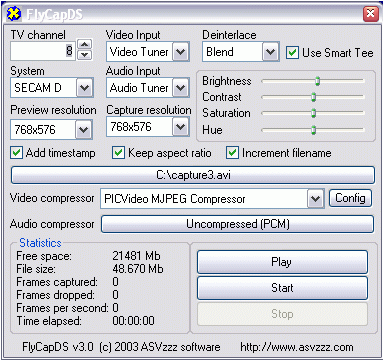383x360 pixels.
Task: Click the Statistics group label
Action: click(x=40, y=243)
